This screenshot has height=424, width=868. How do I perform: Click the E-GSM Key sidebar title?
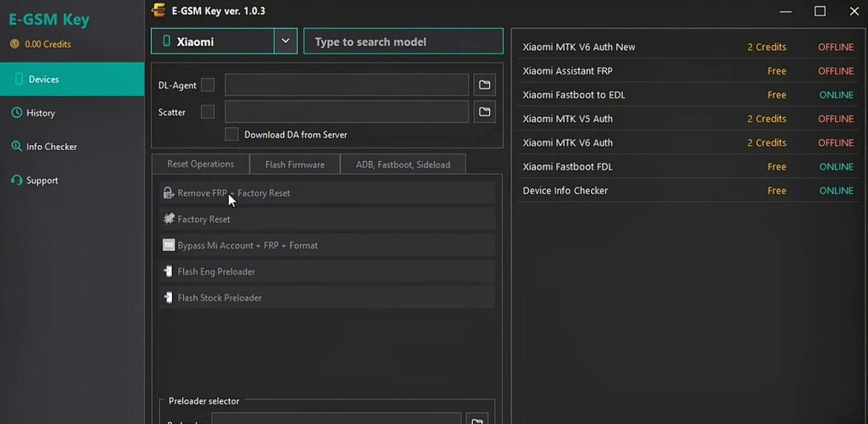pos(48,20)
